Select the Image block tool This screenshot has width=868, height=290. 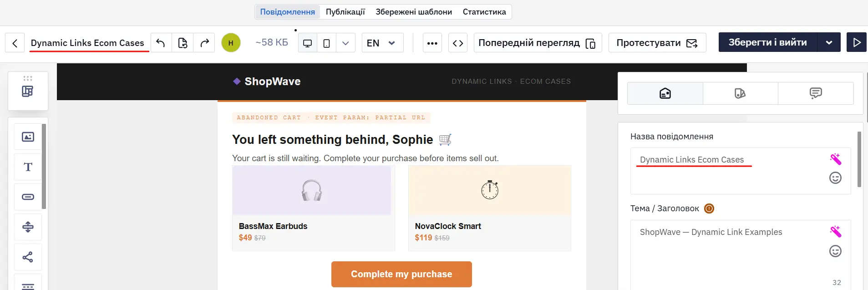[x=28, y=137]
